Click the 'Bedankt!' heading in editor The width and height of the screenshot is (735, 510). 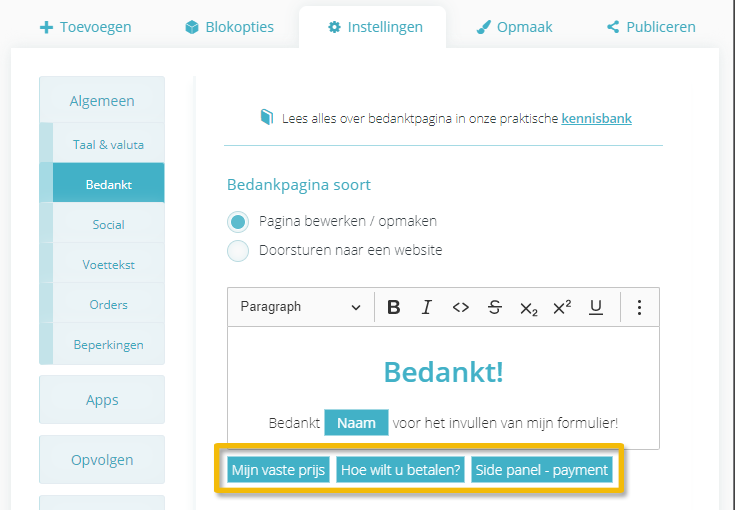coord(443,372)
